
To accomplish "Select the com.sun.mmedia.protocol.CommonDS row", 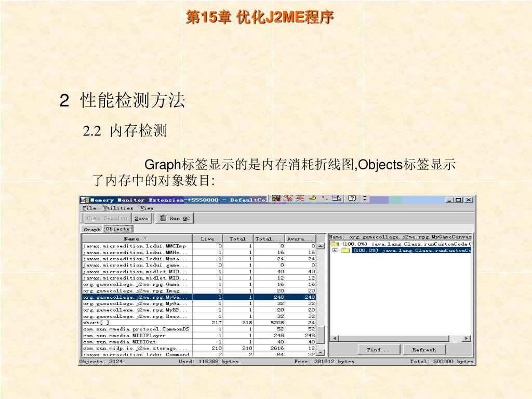I will pyautogui.click(x=199, y=329).
